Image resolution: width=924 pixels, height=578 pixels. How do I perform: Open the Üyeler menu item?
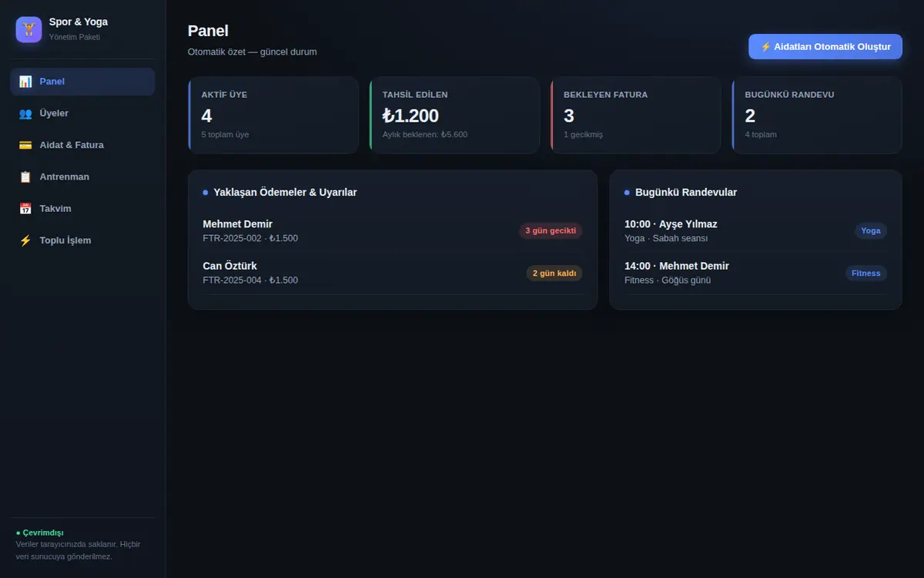point(82,113)
